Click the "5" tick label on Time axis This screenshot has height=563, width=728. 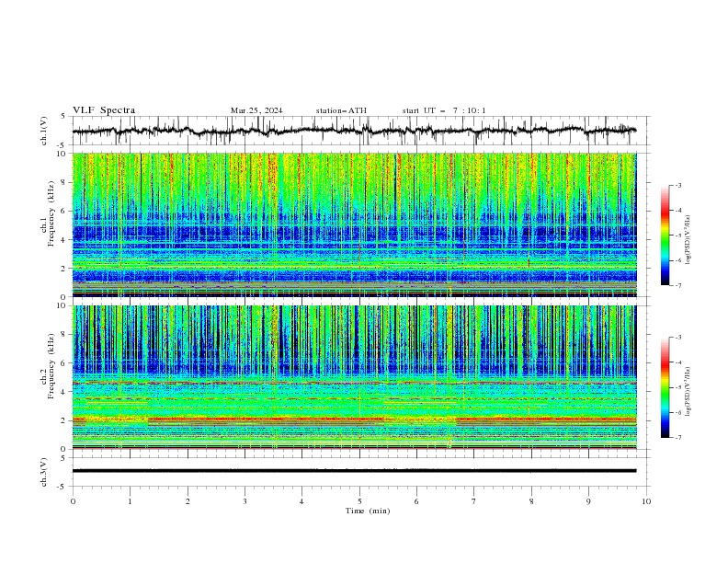[359, 501]
